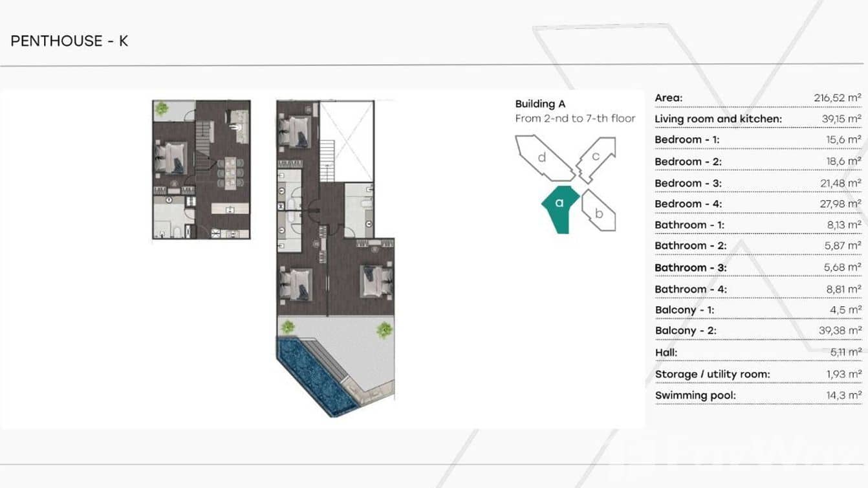Select the highlighted building 'a' shape
The width and height of the screenshot is (868, 488).
[x=559, y=207]
